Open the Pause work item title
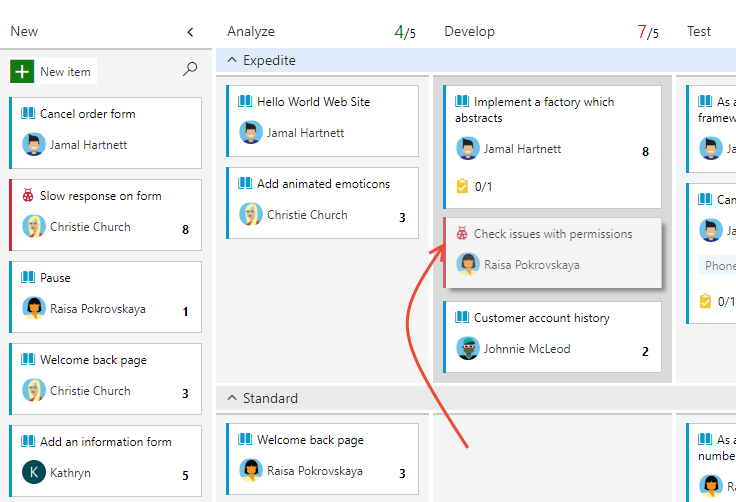This screenshot has height=502, width=736. pyautogui.click(x=55, y=278)
